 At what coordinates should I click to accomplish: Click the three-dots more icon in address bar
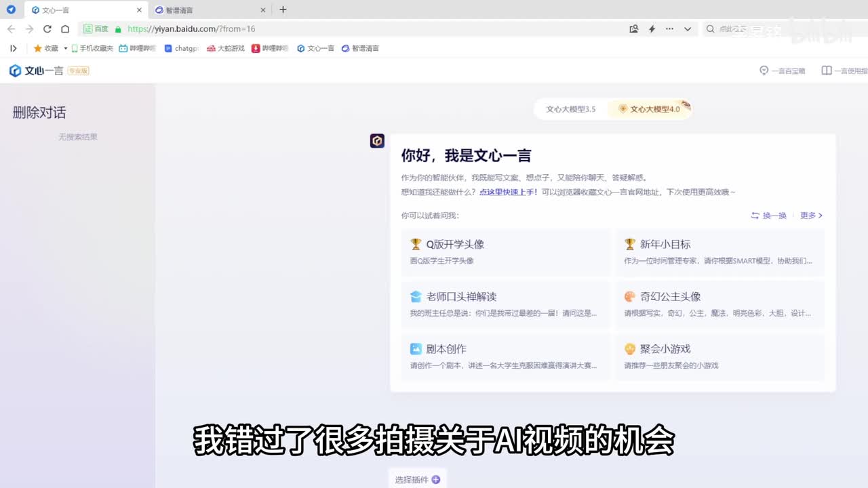click(669, 29)
